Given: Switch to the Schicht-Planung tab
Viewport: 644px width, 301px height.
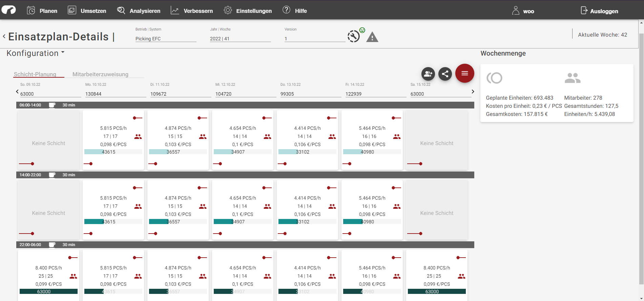Looking at the screenshot, I should click(x=35, y=74).
